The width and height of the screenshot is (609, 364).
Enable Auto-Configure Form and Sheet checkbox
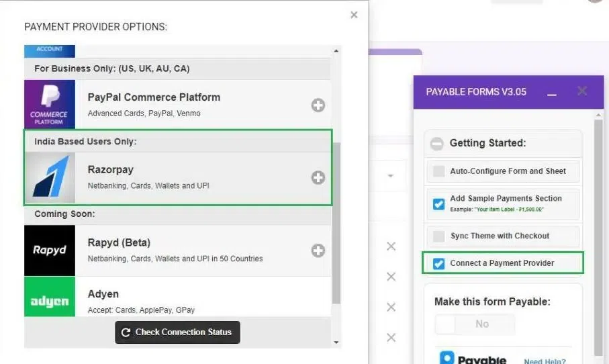438,171
